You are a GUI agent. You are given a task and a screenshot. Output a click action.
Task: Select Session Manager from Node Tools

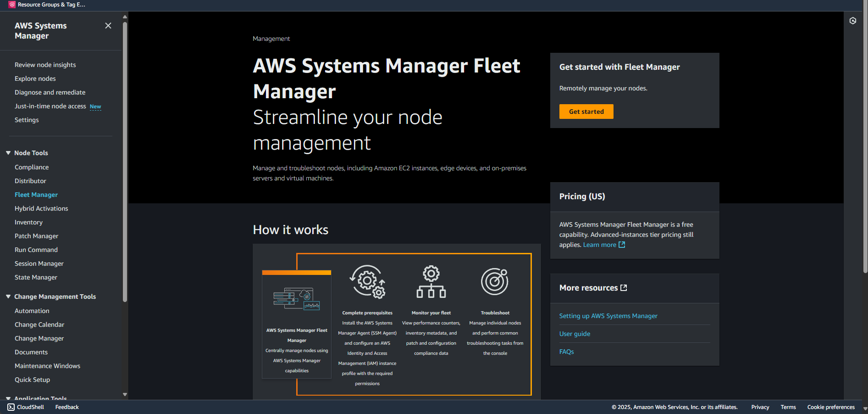39,263
